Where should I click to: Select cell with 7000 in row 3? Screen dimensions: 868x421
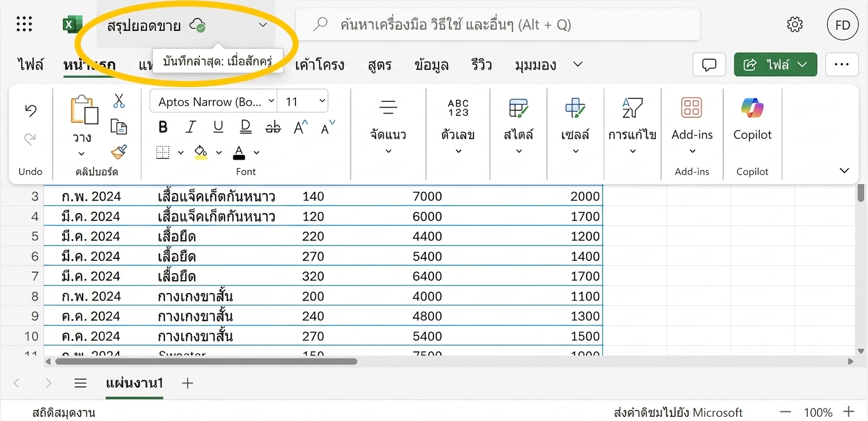(427, 196)
